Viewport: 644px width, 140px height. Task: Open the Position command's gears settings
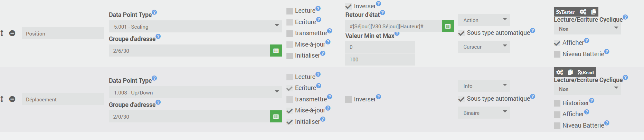click(583, 12)
